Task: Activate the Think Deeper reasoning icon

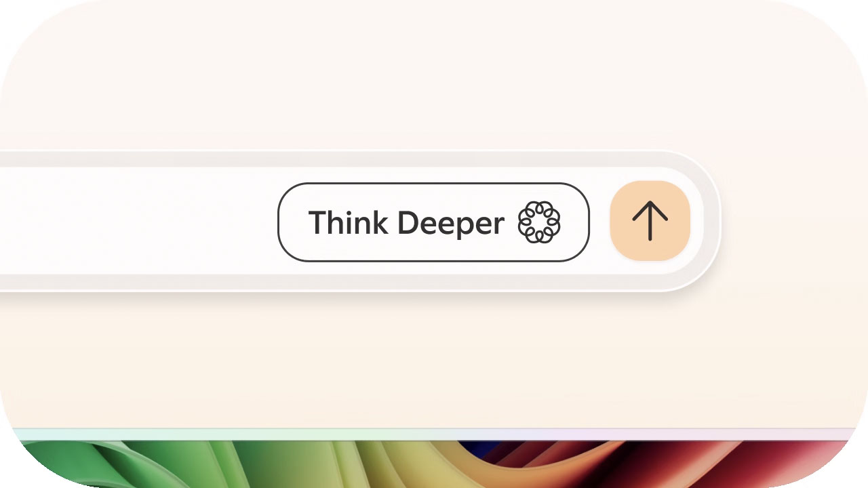Action: pyautogui.click(x=539, y=222)
